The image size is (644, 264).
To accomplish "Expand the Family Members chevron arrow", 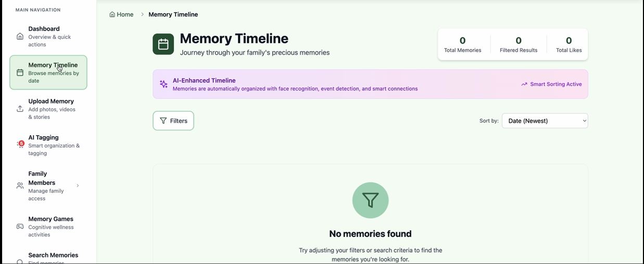I will [78, 186].
